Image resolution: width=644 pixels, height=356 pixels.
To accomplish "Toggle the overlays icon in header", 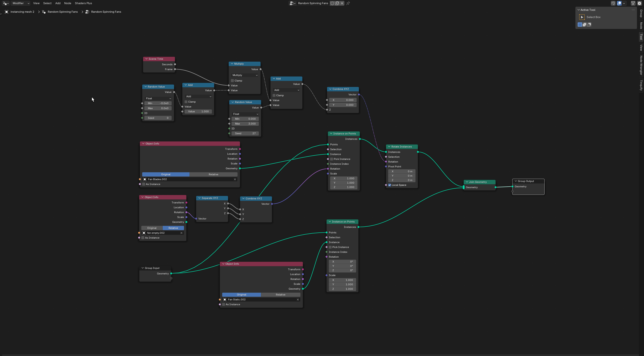I will pos(619,3).
